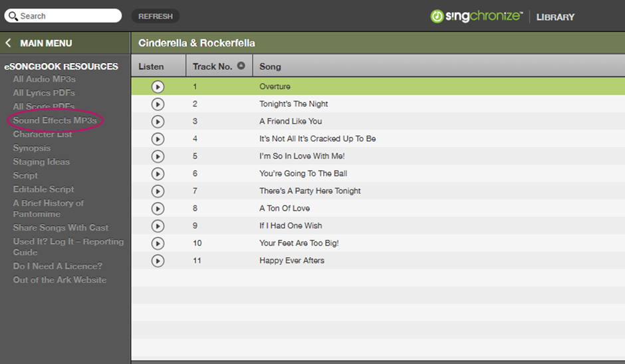The height and width of the screenshot is (364, 625).
Task: Play the Overture track
Action: coord(158,86)
